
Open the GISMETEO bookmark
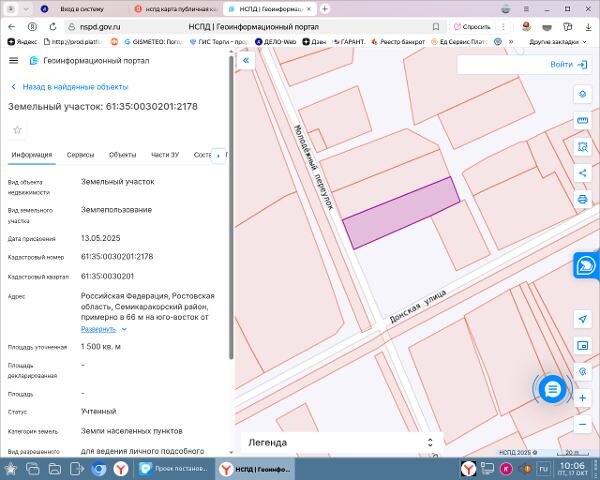coord(153,42)
